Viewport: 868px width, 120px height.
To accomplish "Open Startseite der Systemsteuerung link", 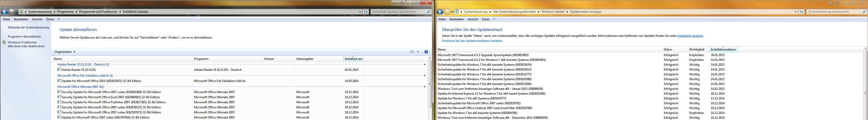I will click(28, 27).
